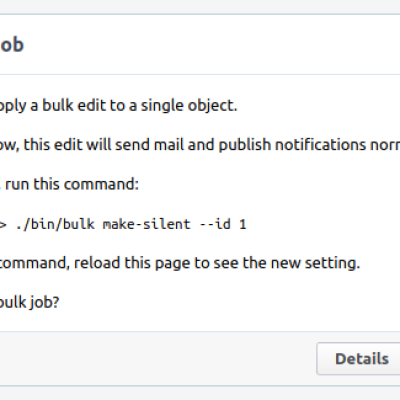Click the word "command," on the reload line
This screenshot has width=400, height=400.
point(35,263)
